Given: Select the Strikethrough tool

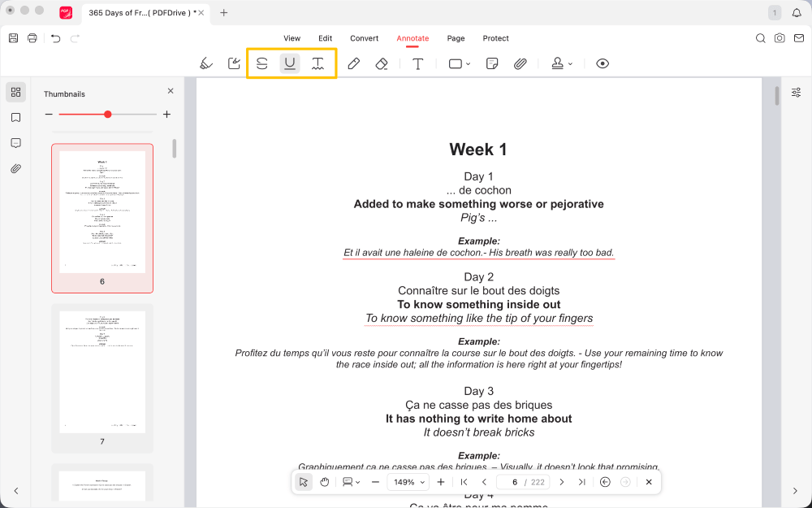Looking at the screenshot, I should 261,63.
